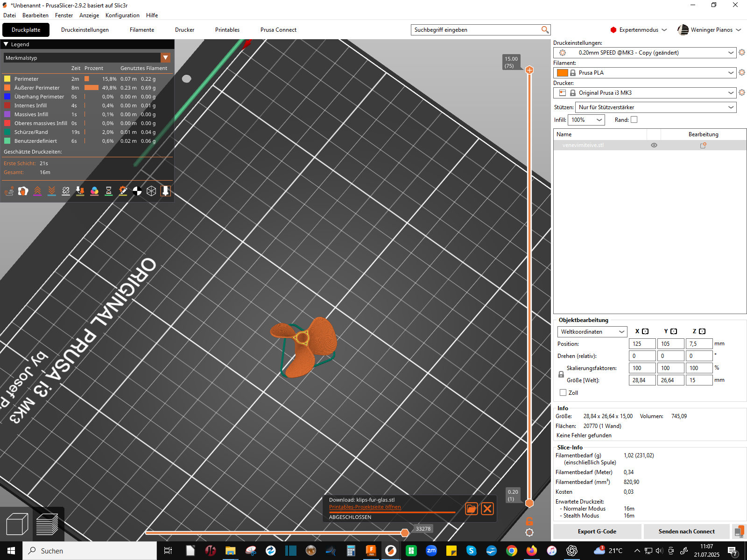Image resolution: width=747 pixels, height=560 pixels.
Task: Open Drucker preset dropdown
Action: (645, 93)
